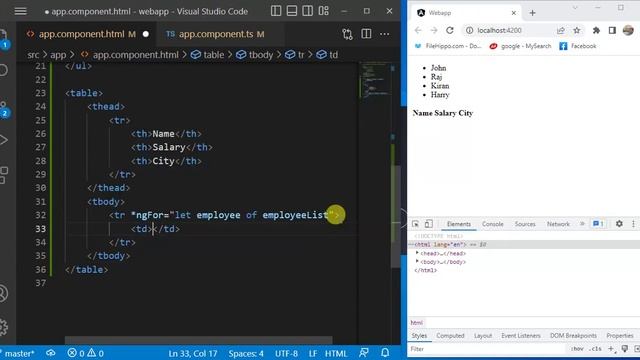Image resolution: width=640 pixels, height=360 pixels.
Task: Open Run and Debug activity icon
Action: (x=4, y=140)
